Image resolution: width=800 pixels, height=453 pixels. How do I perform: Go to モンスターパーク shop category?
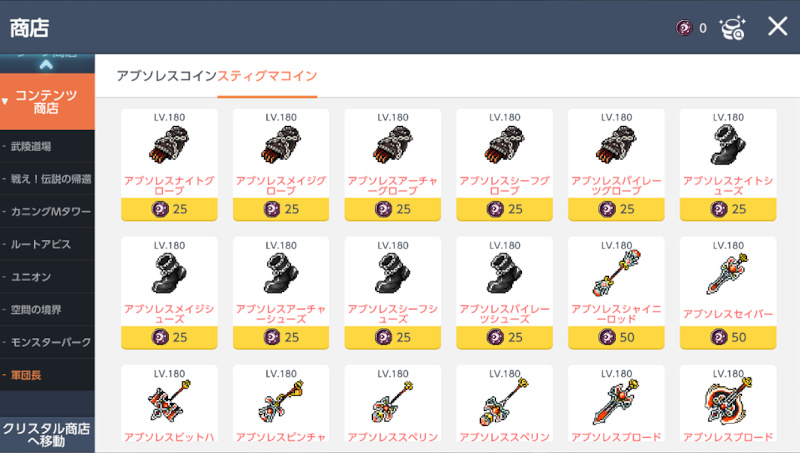coord(47,342)
